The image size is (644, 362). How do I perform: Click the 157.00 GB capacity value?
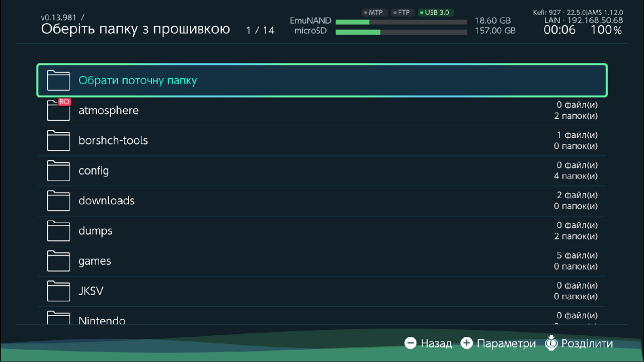click(495, 31)
